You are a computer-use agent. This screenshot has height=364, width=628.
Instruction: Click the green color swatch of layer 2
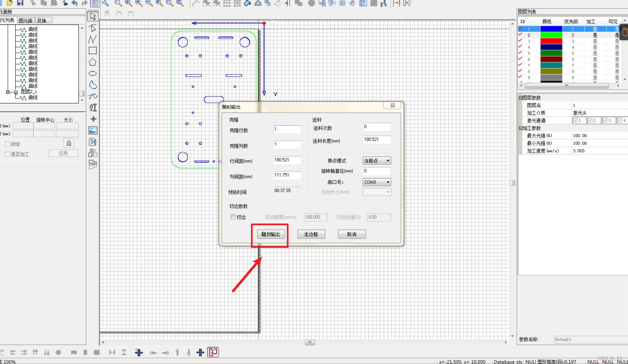551,35
